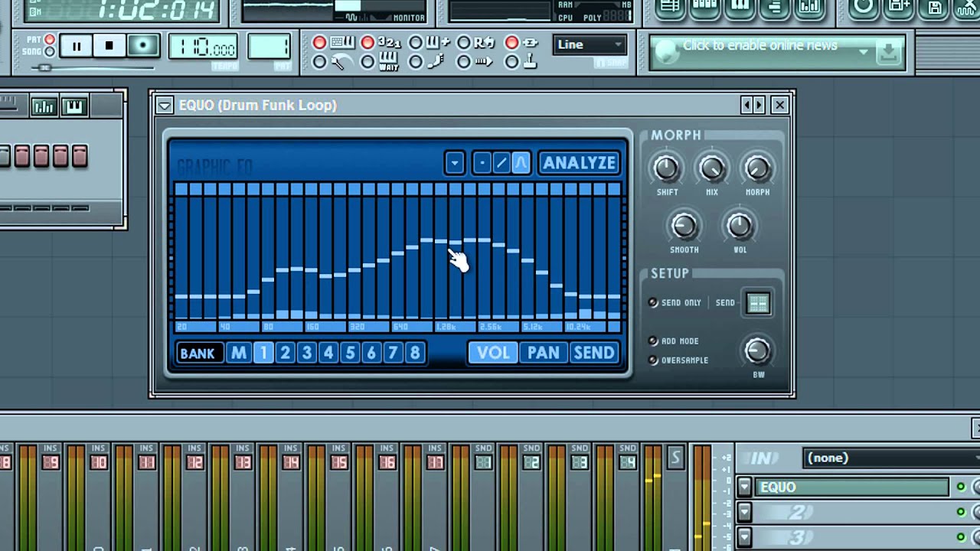The image size is (980, 551).
Task: Switch EQUO to VOL mode
Action: (x=493, y=353)
